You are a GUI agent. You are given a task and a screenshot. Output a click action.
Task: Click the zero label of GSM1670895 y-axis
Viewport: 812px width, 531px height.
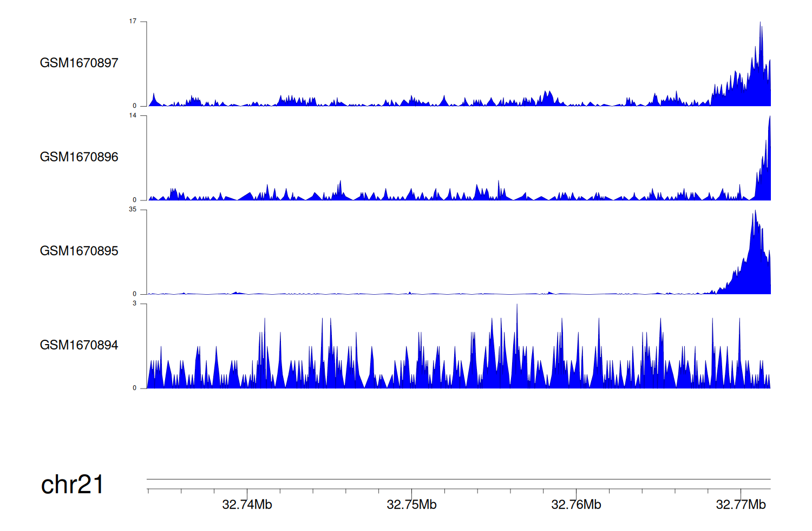tap(135, 294)
